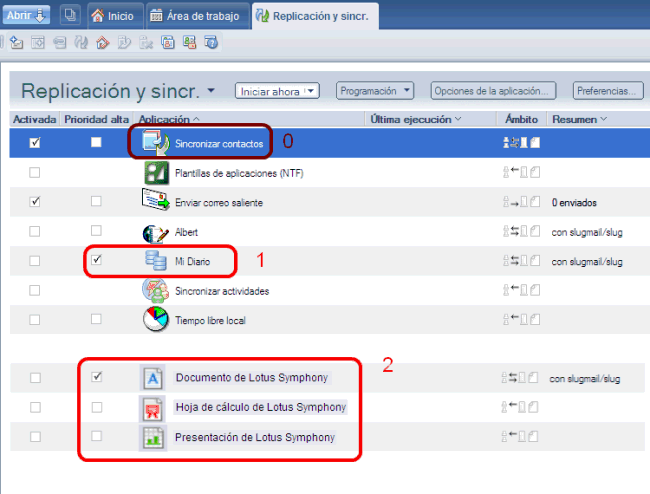The height and width of the screenshot is (494, 650).
Task: Click the Plantillas de aplicaciones (NTF) icon
Action: click(x=156, y=172)
